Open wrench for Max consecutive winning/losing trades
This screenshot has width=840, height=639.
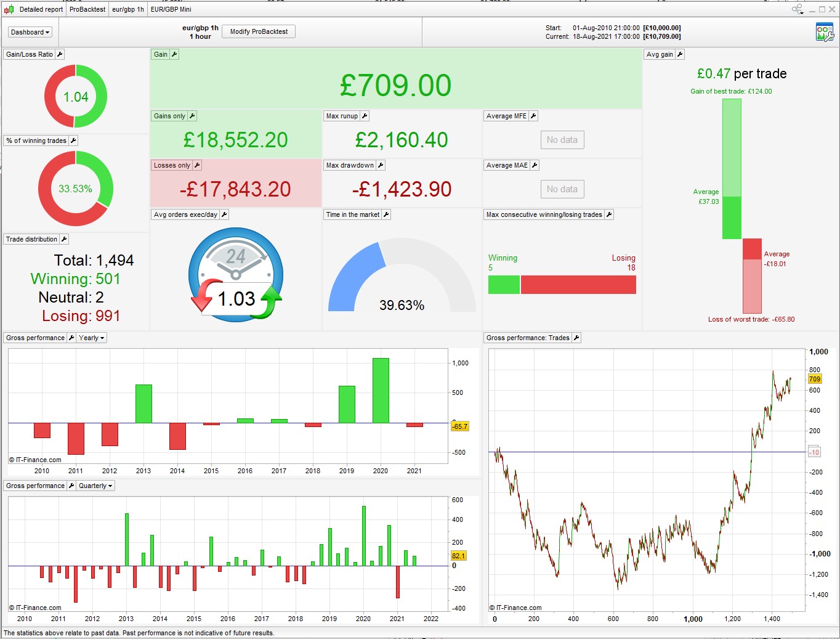point(609,214)
